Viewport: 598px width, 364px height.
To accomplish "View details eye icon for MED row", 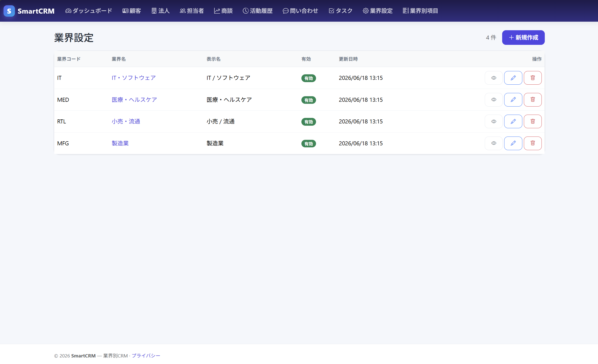I will pyautogui.click(x=494, y=100).
